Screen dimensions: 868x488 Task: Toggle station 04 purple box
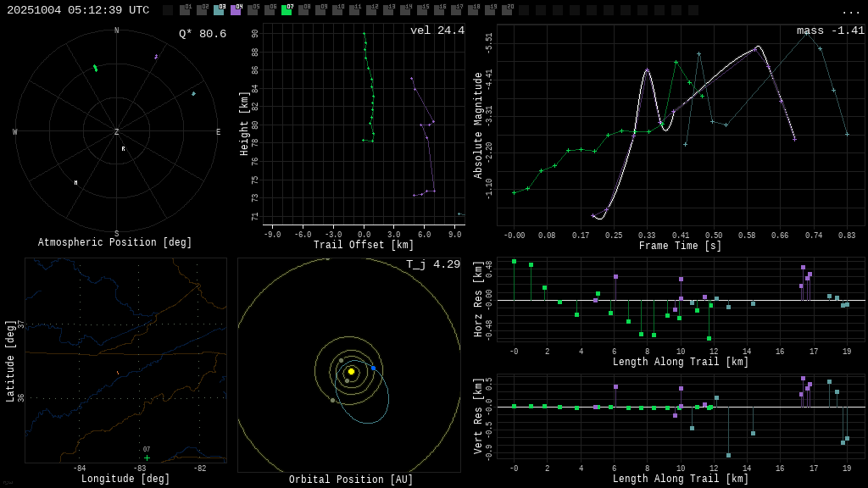pyautogui.click(x=236, y=10)
